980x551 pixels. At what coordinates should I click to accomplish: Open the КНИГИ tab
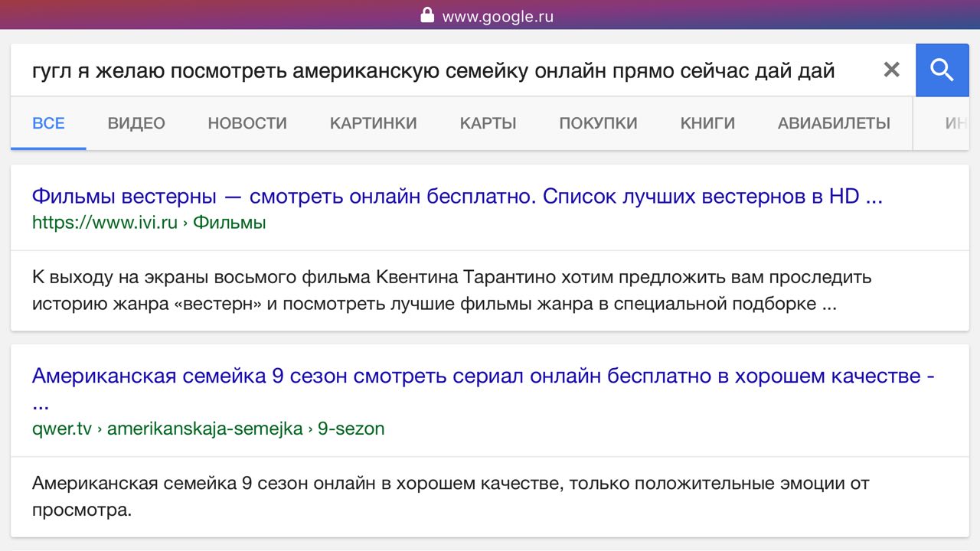[707, 123]
